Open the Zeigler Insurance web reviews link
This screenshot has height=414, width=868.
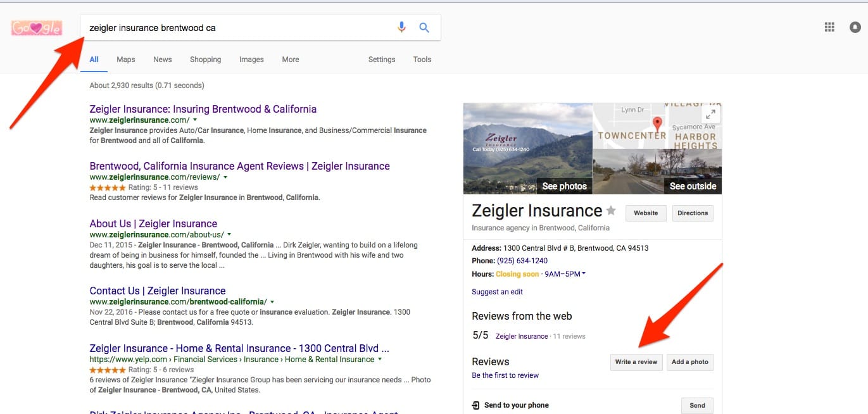tap(522, 336)
